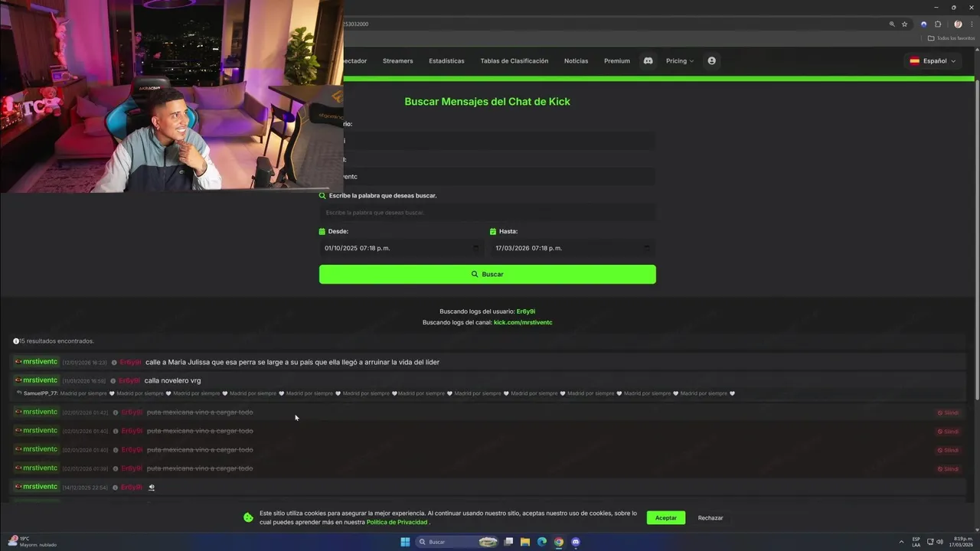The image size is (980, 551).
Task: Click the volume icon in system tray
Action: click(939, 542)
